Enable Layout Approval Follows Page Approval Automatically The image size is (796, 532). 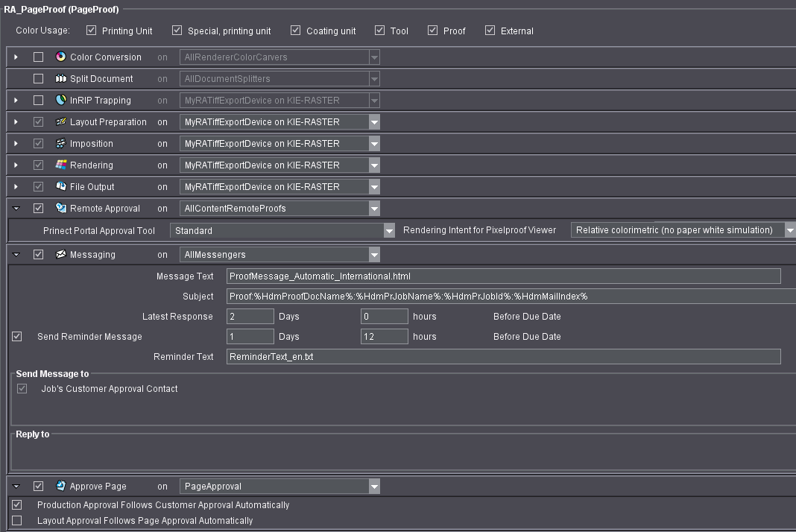tap(16, 522)
